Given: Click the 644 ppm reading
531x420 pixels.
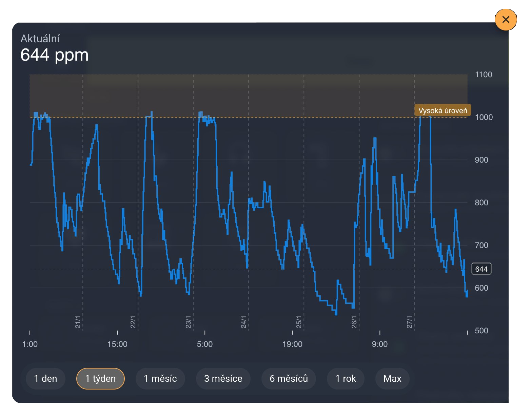Looking at the screenshot, I should (54, 55).
